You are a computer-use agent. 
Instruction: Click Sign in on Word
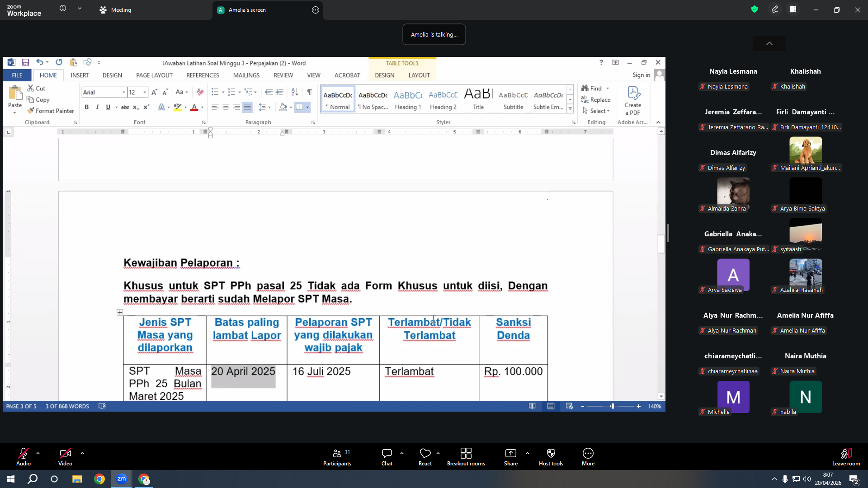pos(641,75)
